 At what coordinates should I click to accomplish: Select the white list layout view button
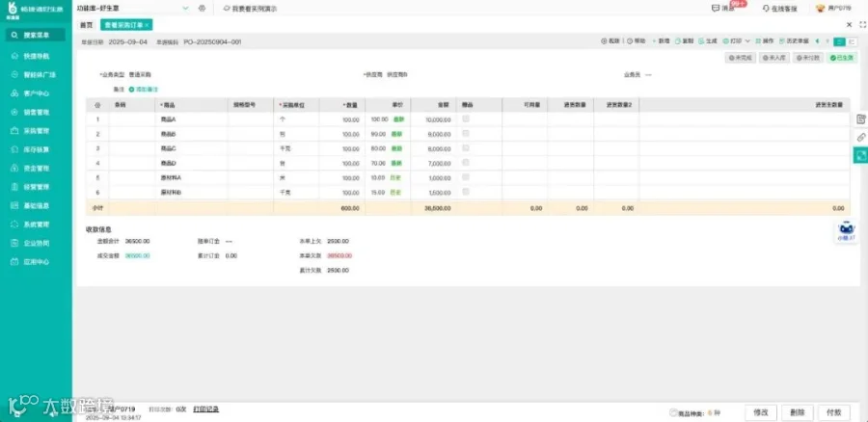click(852, 41)
